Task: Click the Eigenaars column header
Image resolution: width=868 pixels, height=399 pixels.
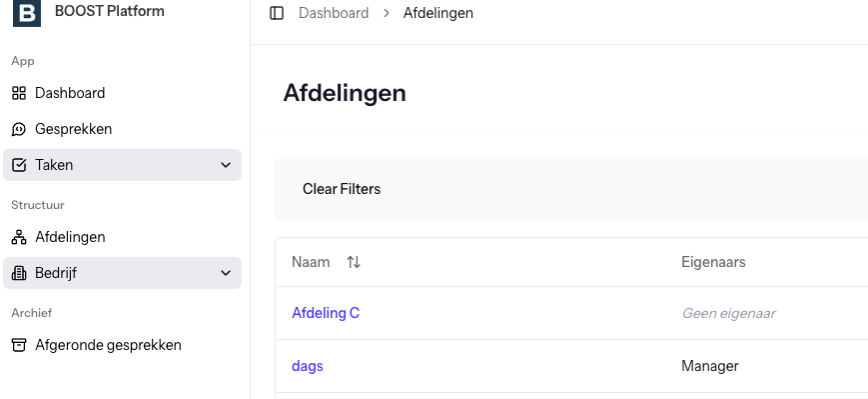Action: [713, 262]
